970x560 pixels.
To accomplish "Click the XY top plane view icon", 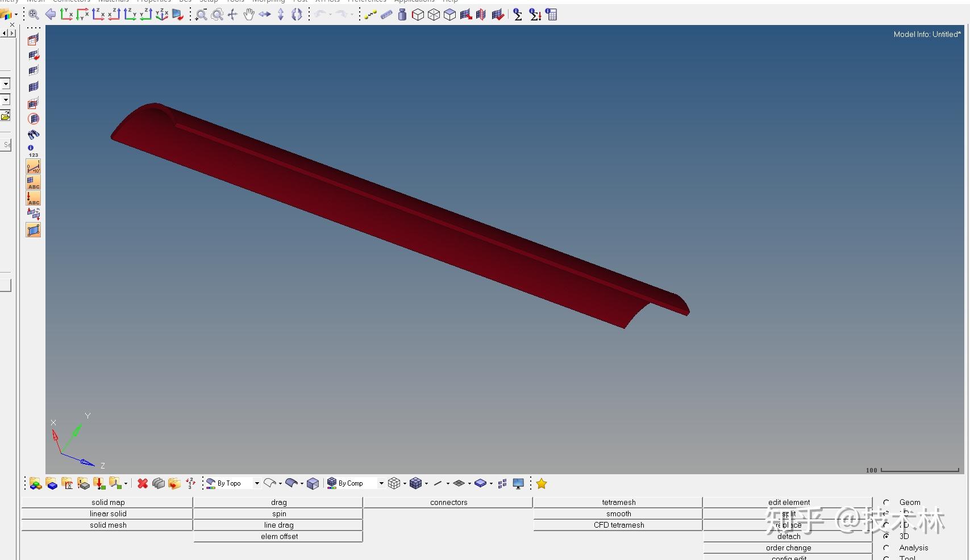I will click(66, 15).
